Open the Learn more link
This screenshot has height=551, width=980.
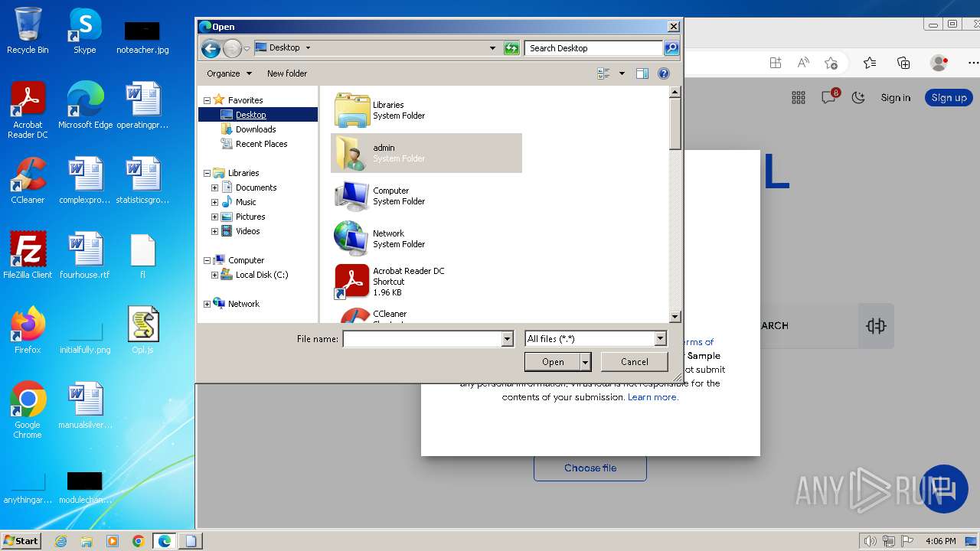[x=652, y=397]
